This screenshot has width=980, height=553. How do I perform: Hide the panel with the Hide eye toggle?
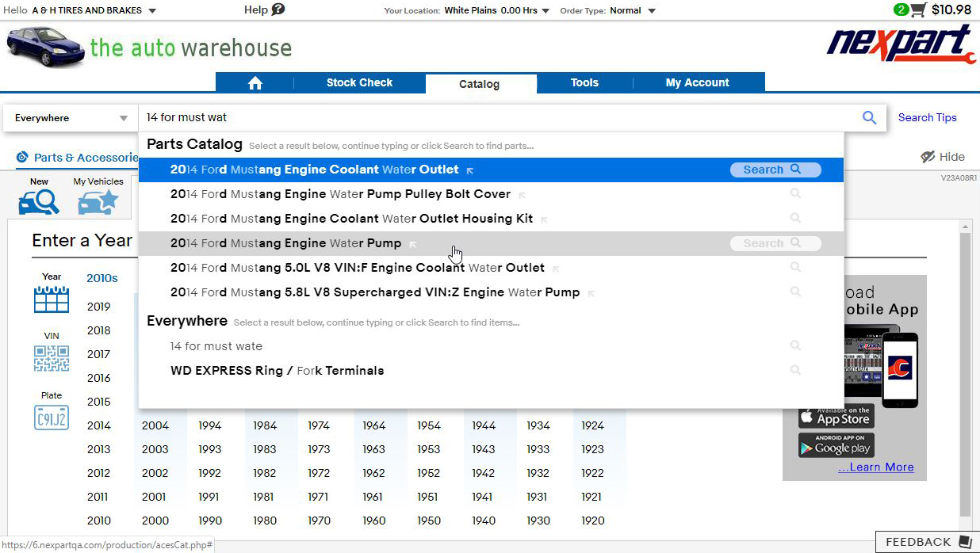(943, 157)
